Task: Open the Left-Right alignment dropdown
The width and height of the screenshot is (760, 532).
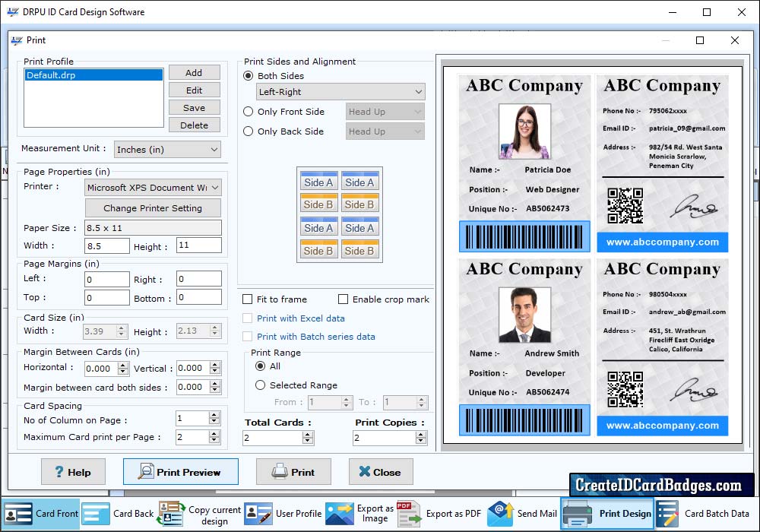Action: (x=340, y=91)
